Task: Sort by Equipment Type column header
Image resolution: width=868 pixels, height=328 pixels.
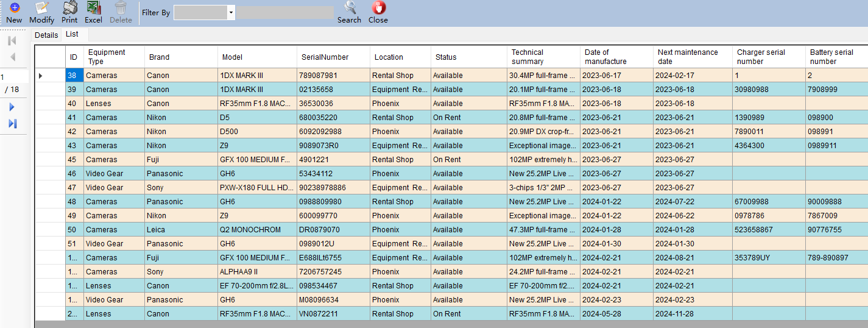Action: [113, 57]
